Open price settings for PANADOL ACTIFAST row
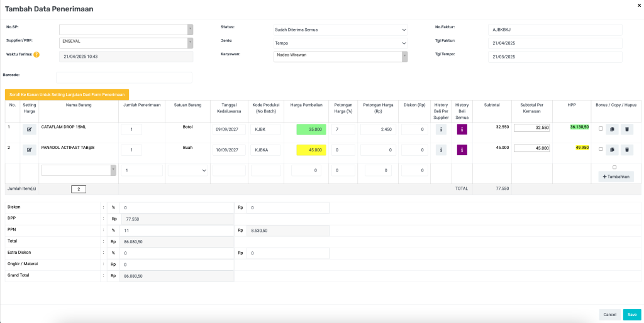 29,150
